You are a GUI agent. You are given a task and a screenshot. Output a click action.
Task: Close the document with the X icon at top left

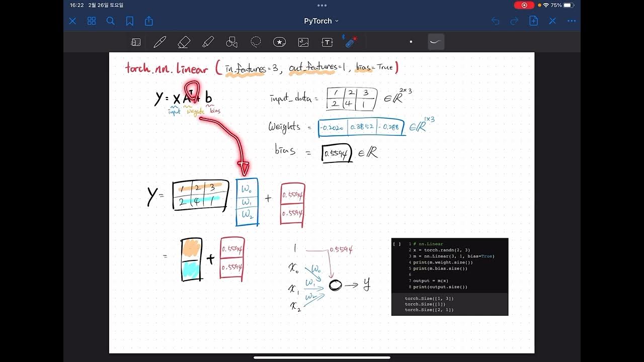[72, 21]
